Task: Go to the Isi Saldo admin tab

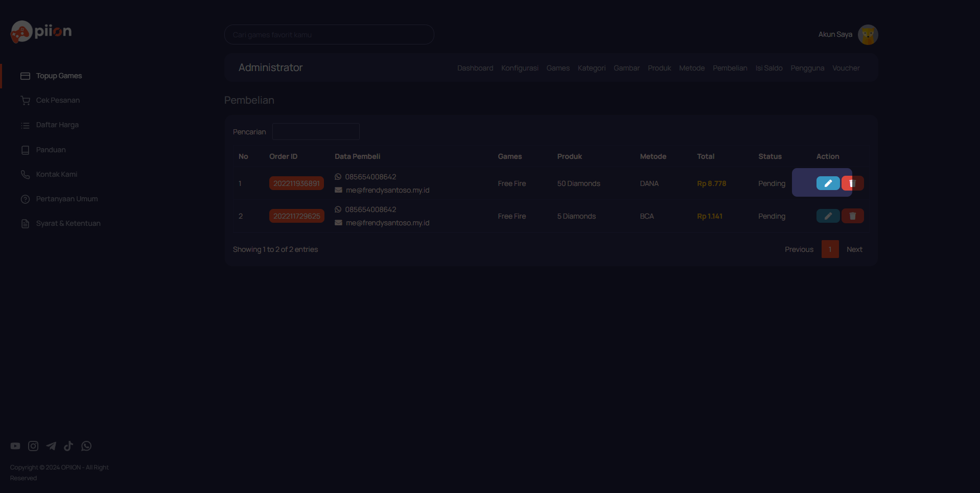Action: (x=769, y=68)
